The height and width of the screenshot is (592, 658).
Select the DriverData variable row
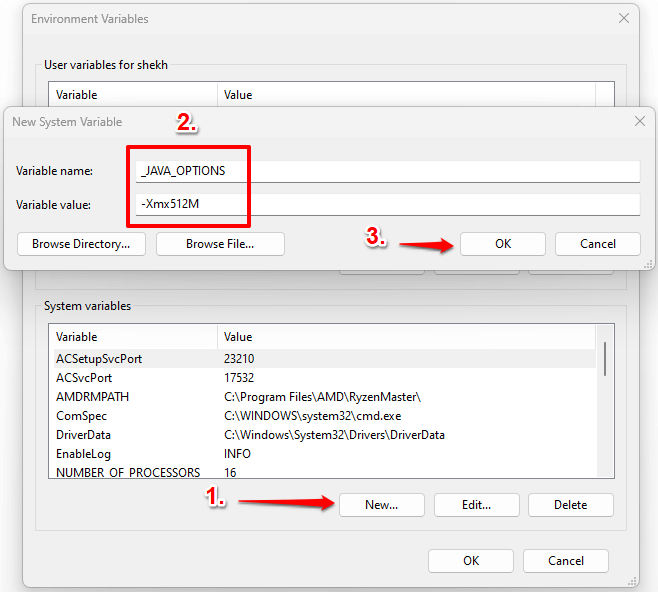325,435
